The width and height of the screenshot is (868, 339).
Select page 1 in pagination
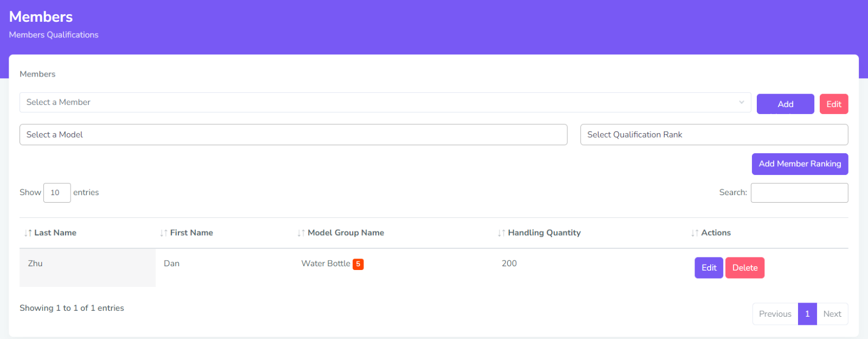pyautogui.click(x=807, y=314)
